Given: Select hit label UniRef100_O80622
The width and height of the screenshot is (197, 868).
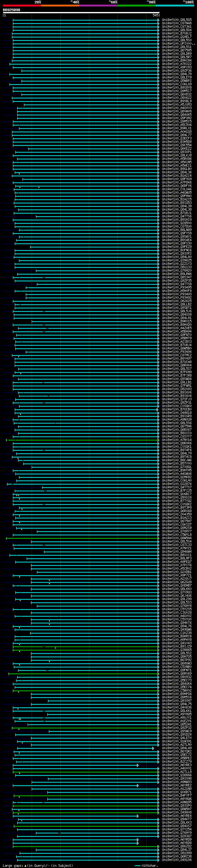Looking at the screenshot, I should coord(177,98).
